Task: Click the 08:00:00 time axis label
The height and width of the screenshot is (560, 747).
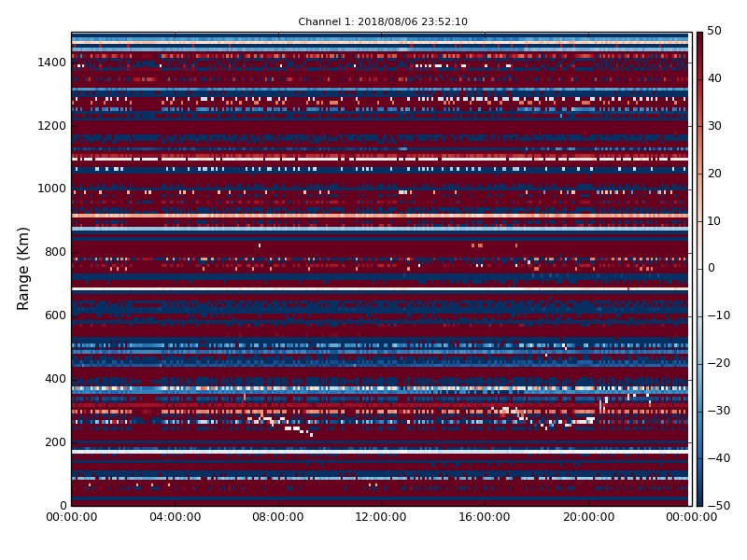Action: pyautogui.click(x=278, y=517)
